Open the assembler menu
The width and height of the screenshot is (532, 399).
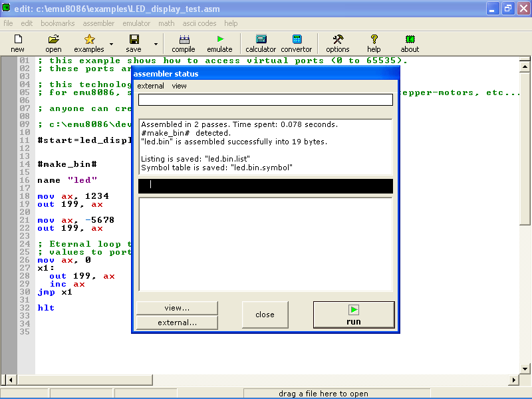click(x=98, y=23)
